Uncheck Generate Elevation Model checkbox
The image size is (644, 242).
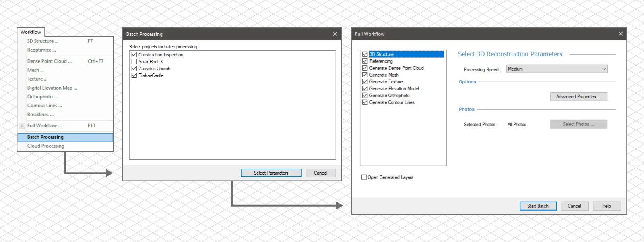[x=365, y=88]
